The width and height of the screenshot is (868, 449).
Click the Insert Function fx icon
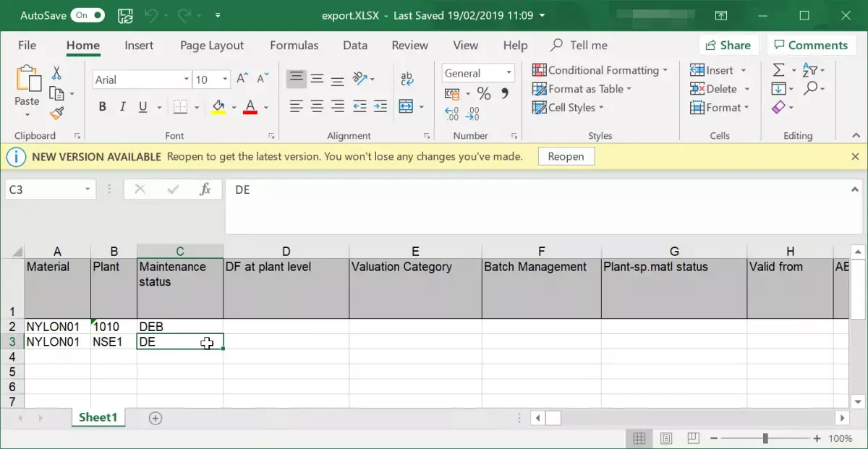click(205, 189)
